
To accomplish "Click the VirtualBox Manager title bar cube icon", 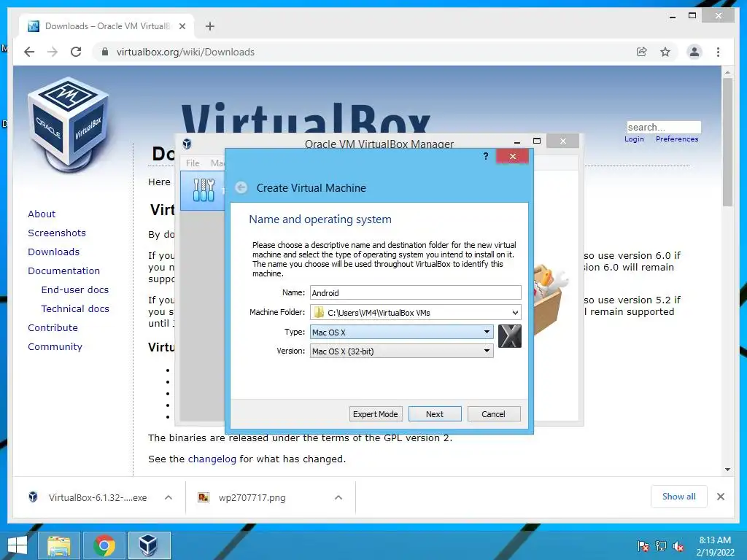I will point(187,144).
